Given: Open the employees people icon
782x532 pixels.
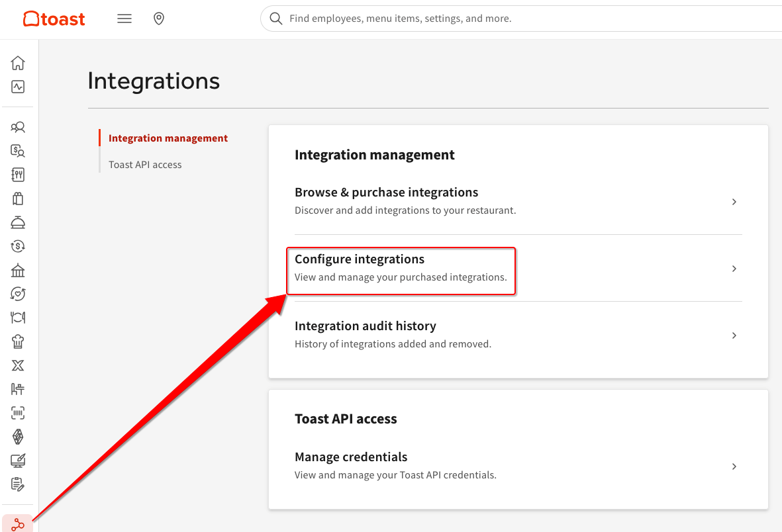Looking at the screenshot, I should coord(18,127).
